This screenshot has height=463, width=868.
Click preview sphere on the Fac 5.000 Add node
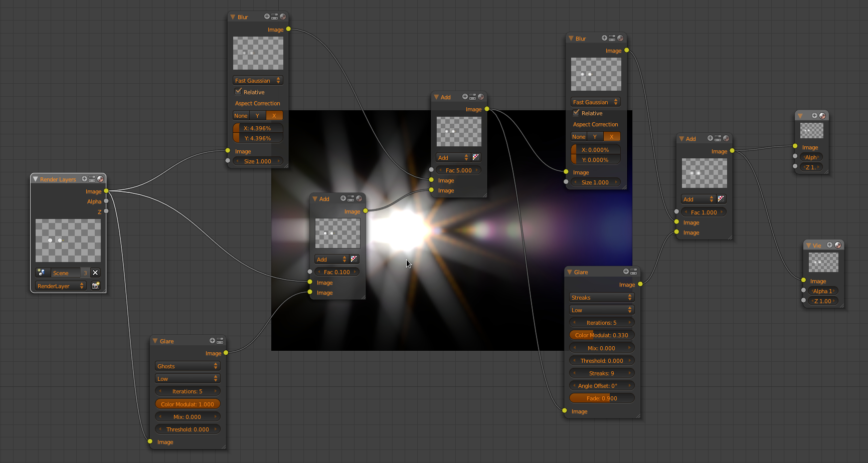(481, 97)
